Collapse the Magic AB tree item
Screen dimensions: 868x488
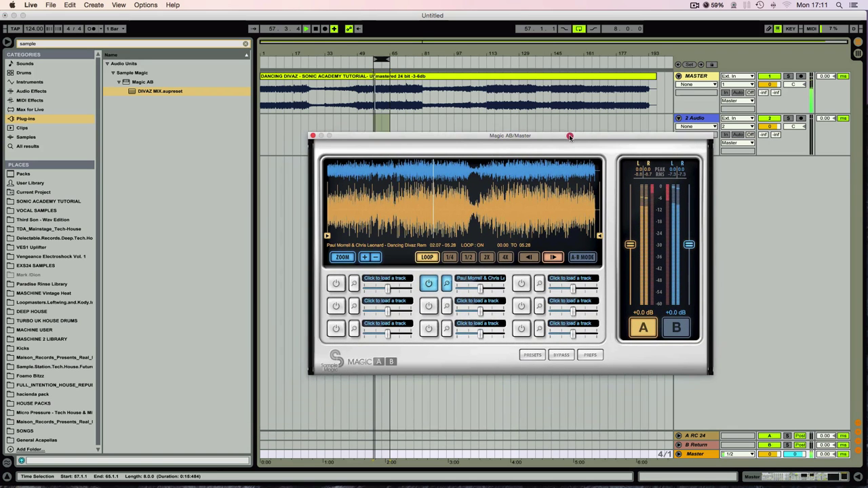119,82
